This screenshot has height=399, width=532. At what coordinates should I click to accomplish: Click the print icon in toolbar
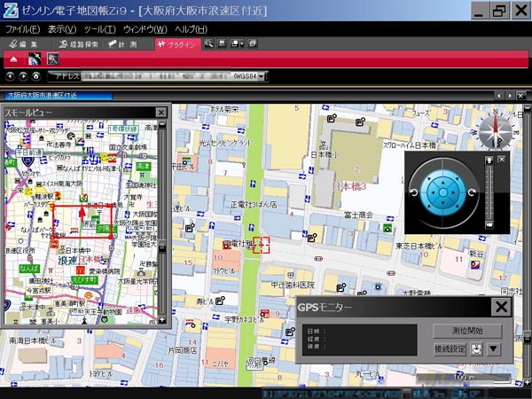pyautogui.click(x=222, y=43)
